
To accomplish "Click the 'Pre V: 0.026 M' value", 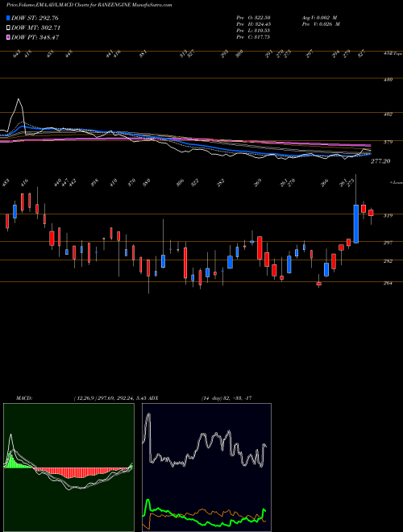I will tap(321, 24).
